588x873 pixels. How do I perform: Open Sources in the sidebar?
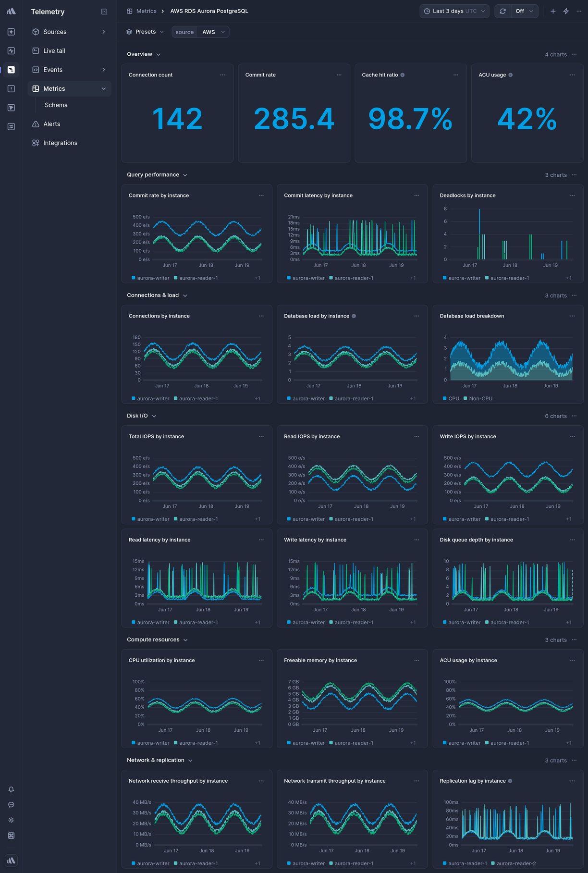pyautogui.click(x=69, y=32)
